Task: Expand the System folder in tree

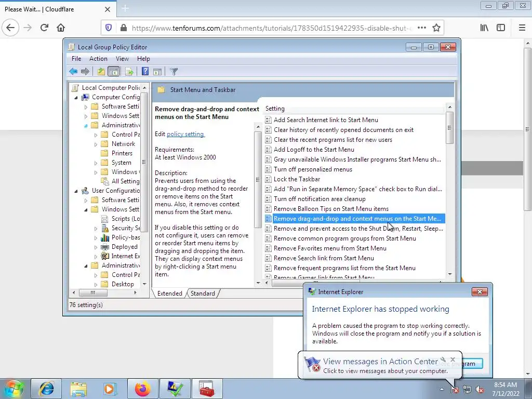Action: (96, 163)
